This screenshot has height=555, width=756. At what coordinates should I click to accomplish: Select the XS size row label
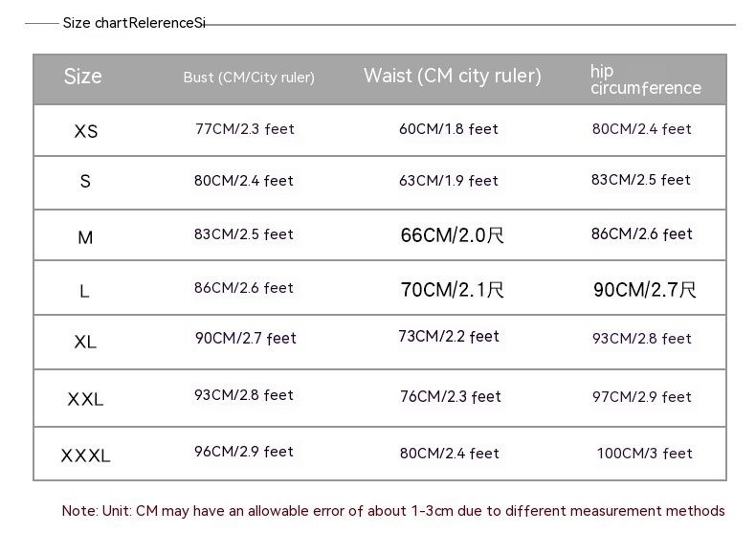(x=85, y=131)
